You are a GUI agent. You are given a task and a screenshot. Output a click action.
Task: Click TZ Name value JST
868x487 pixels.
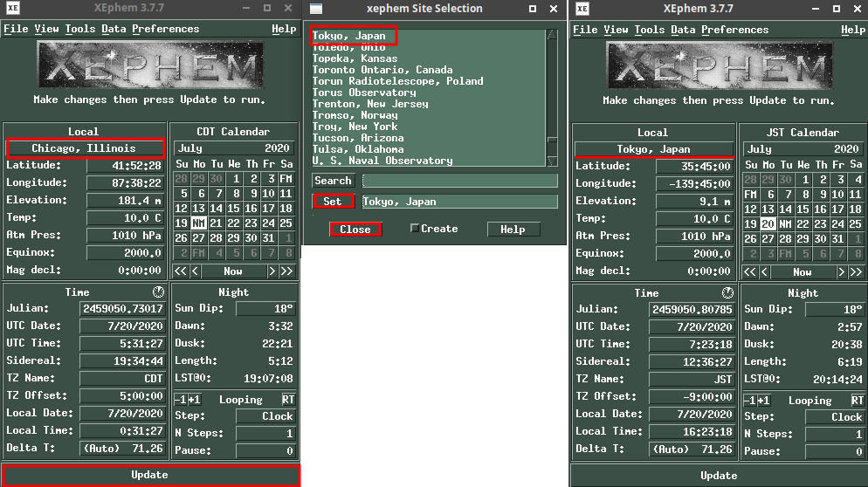point(692,380)
